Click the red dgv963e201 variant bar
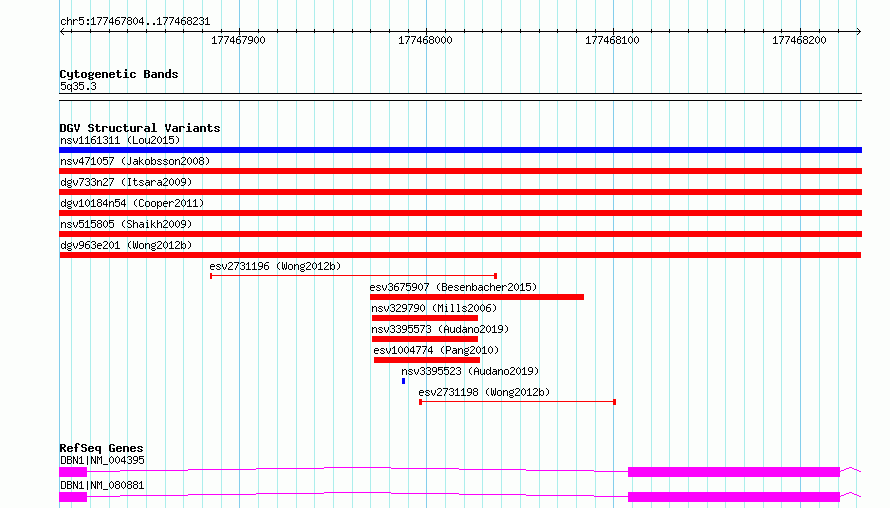The height and width of the screenshot is (508, 890). point(460,255)
